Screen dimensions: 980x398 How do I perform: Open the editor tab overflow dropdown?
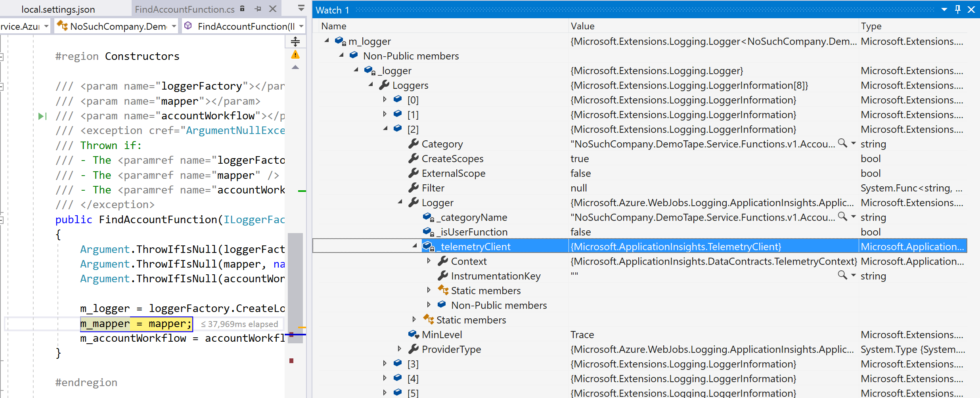coord(301,8)
